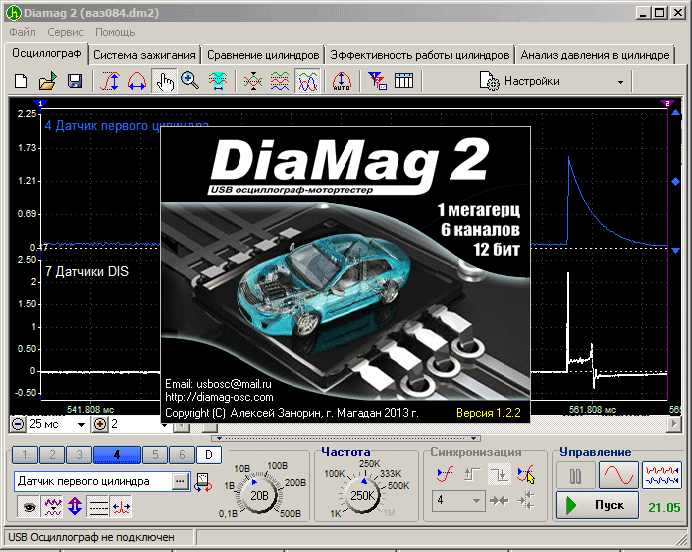Click the sensor swap device icon
This screenshot has height=552, width=692.
click(x=203, y=482)
